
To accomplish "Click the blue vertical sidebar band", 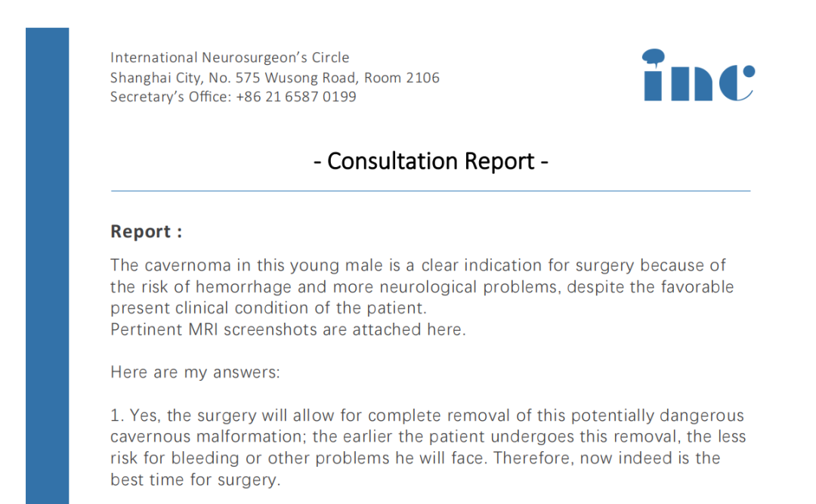I will coord(47,264).
